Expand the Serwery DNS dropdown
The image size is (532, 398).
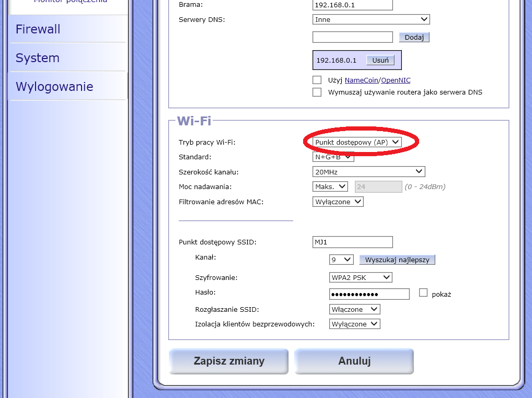[x=371, y=20]
